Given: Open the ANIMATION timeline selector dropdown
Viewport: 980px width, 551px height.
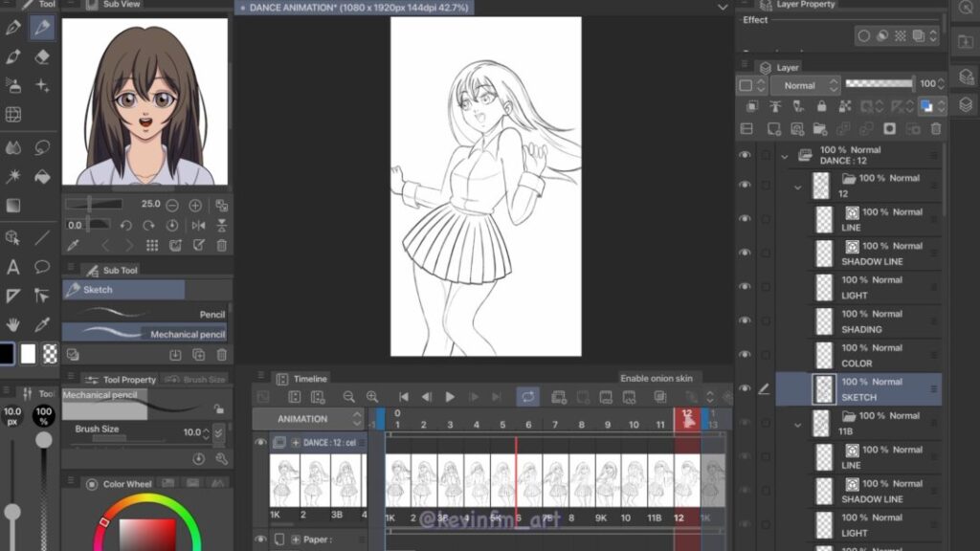Looking at the screenshot, I should pos(309,419).
